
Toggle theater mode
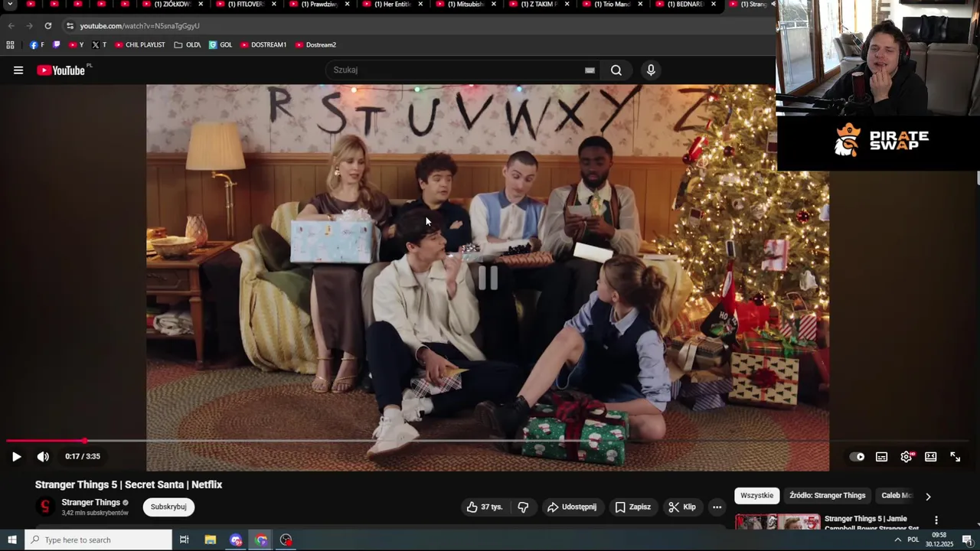931,457
